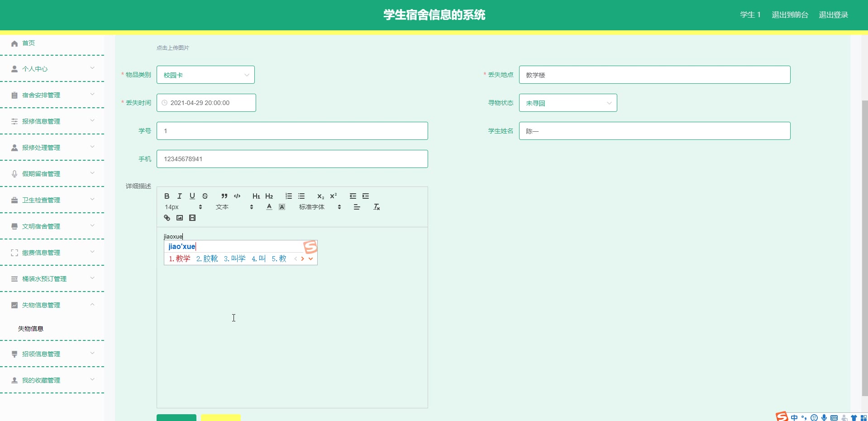The width and height of the screenshot is (868, 421).
Task: Insert a blockquote in the editor
Action: pos(224,196)
